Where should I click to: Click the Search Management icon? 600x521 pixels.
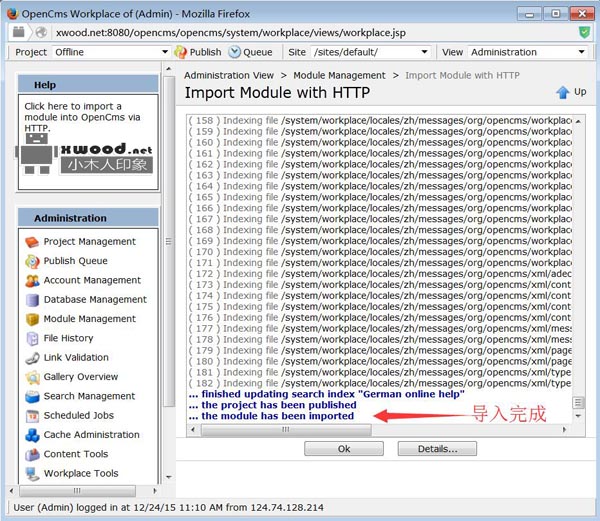click(32, 396)
